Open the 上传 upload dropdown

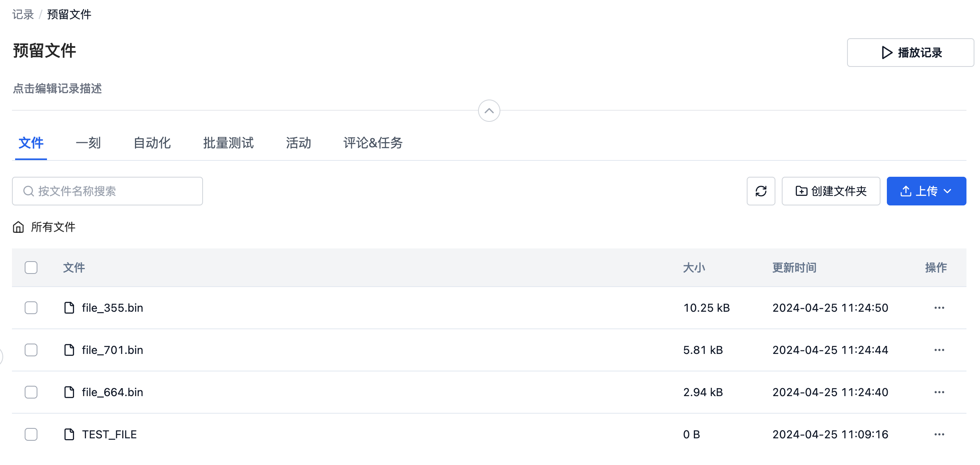926,191
